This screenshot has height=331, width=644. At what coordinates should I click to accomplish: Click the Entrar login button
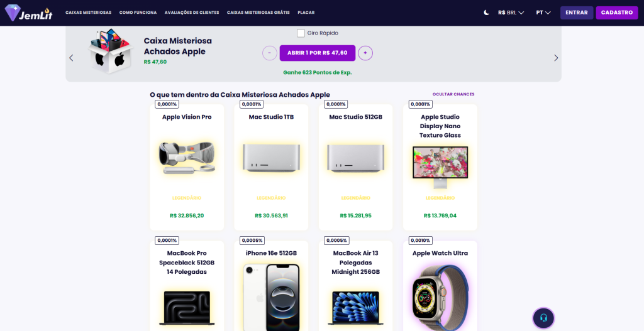pos(576,13)
